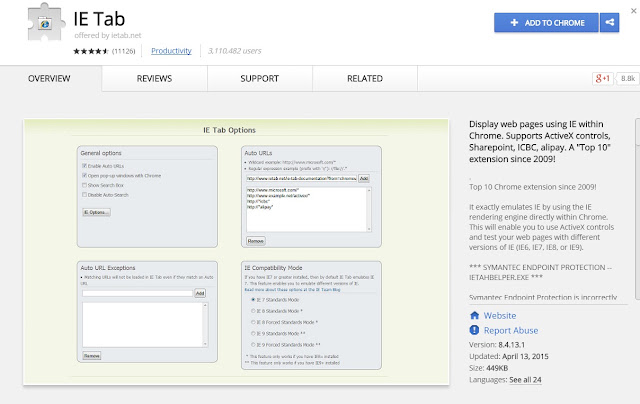640x404 pixels.
Task: Click the share icon button
Action: (609, 22)
